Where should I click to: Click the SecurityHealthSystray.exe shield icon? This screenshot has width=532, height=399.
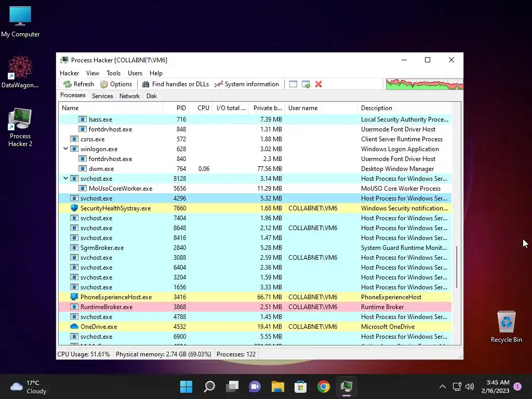tap(74, 208)
